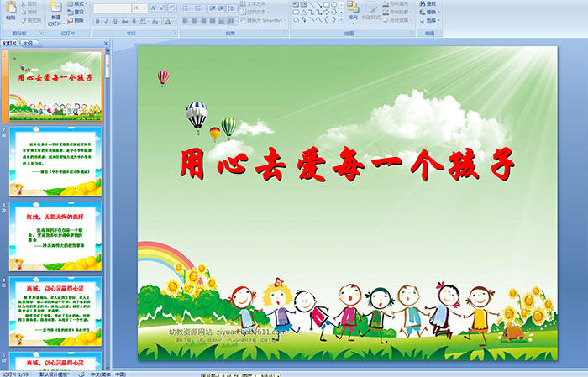Click the Decrease Indent icon

(x=213, y=8)
